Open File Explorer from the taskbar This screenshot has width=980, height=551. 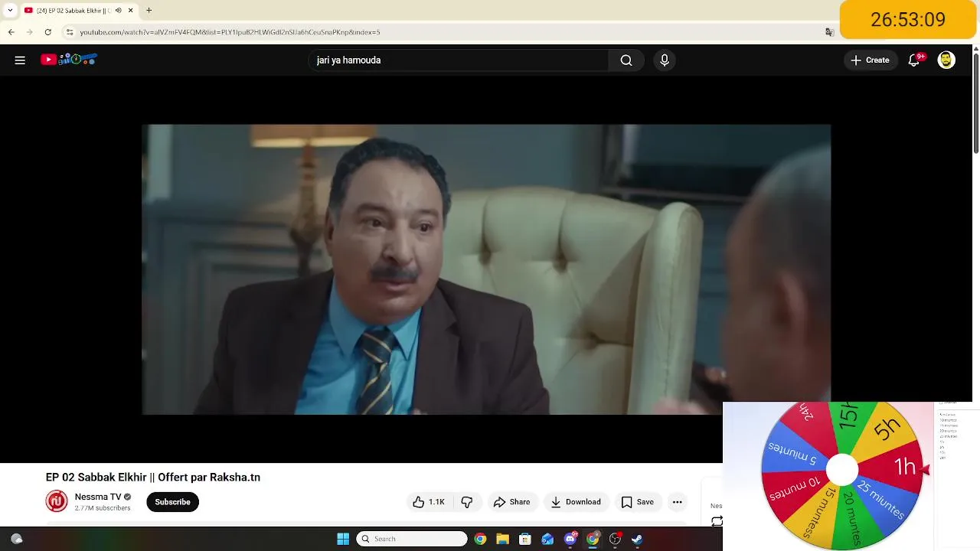point(502,539)
